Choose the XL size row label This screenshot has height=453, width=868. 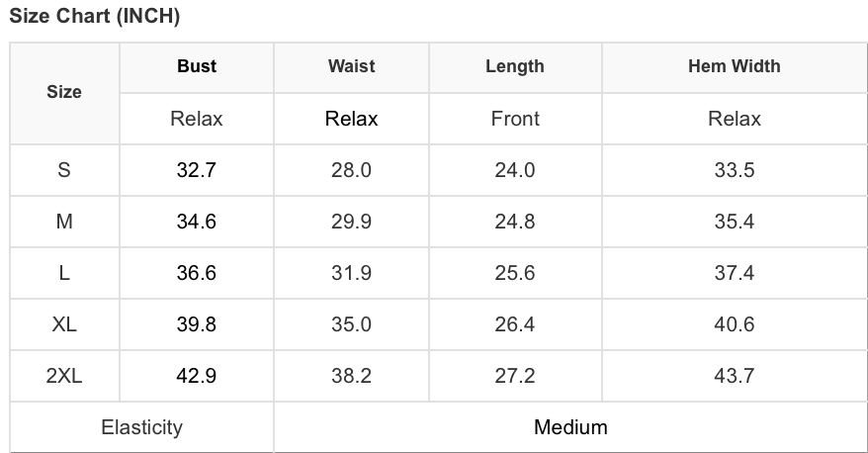pyautogui.click(x=64, y=324)
